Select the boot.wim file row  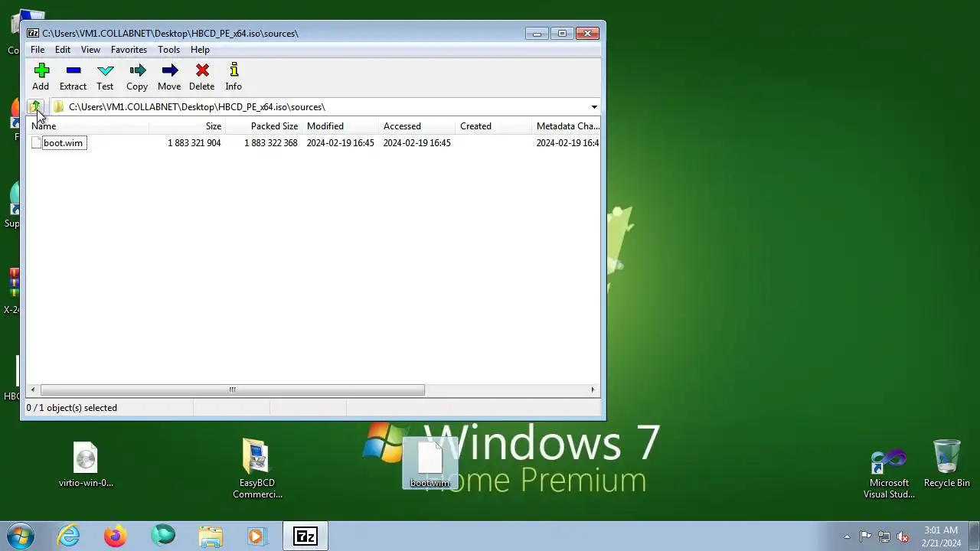click(x=313, y=143)
